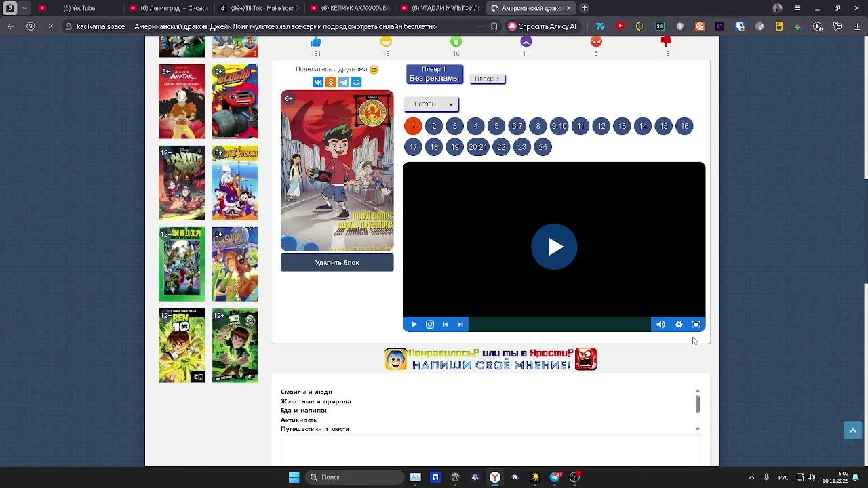Select 'Еда и напитки' emoji category
This screenshot has height=488, width=868.
(x=304, y=411)
